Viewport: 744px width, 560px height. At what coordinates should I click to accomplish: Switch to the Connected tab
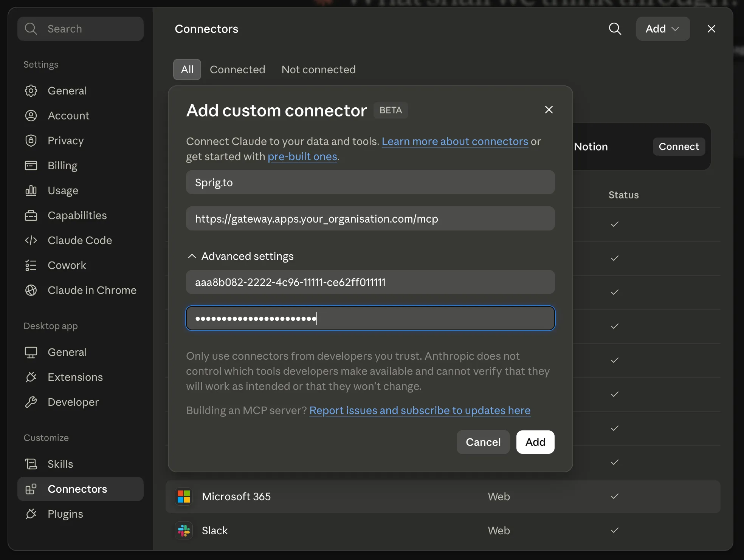[x=237, y=70]
